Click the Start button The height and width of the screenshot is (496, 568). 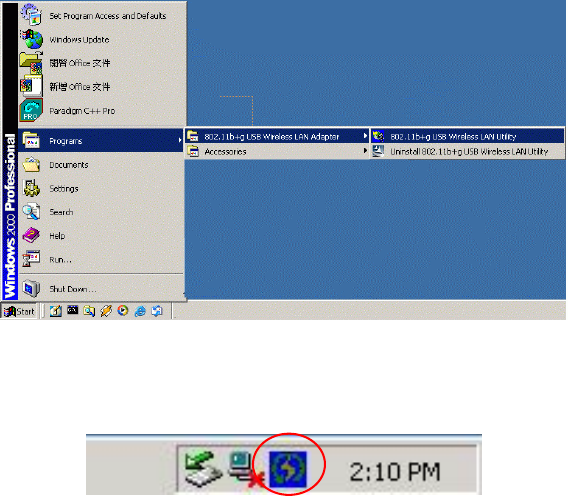[x=19, y=311]
